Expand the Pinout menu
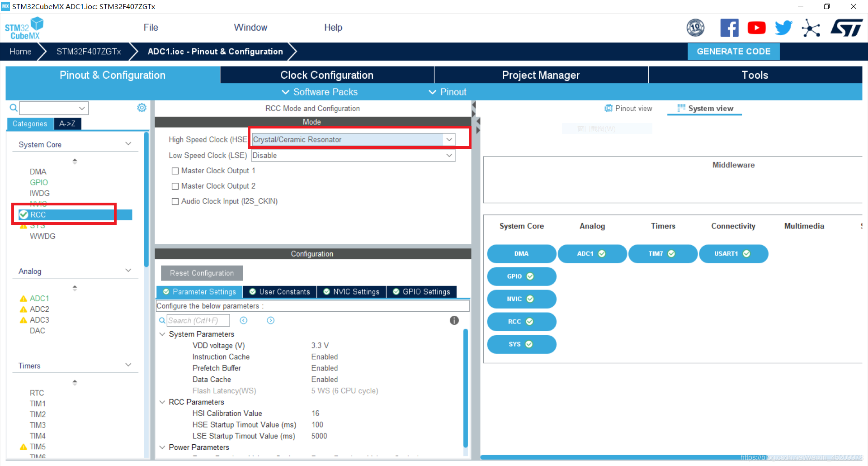Screen dimensions: 868x466 click(x=448, y=92)
